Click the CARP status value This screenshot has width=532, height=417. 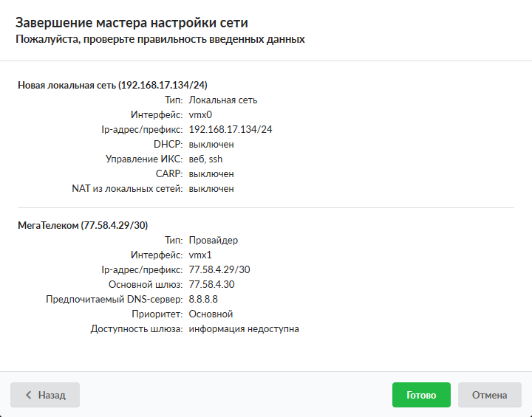click(x=211, y=173)
